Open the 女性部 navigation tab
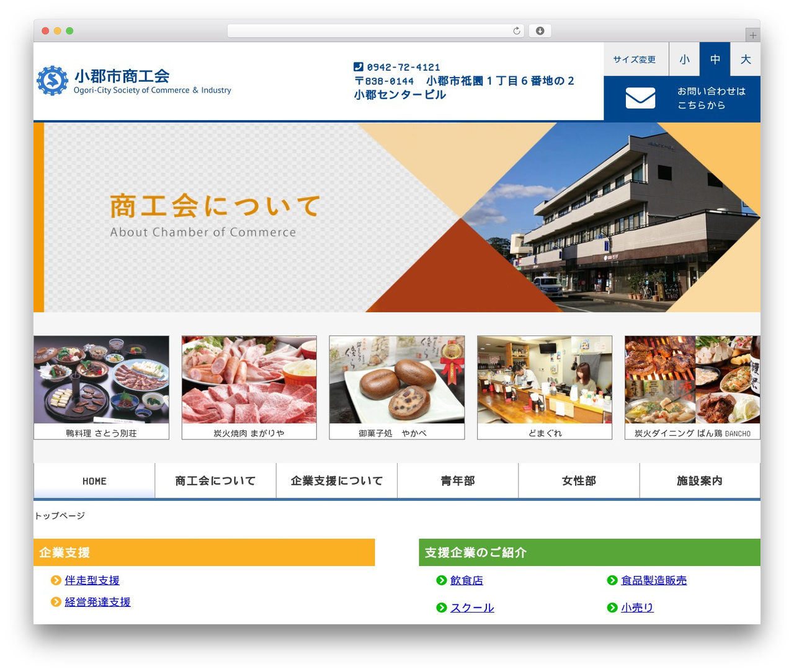 pyautogui.click(x=579, y=480)
